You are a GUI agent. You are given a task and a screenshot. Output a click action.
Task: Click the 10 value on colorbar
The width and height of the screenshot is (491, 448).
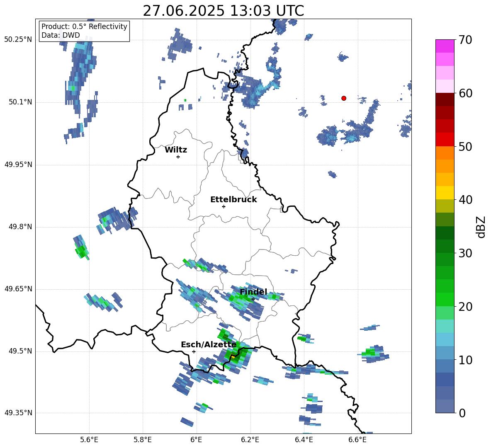pos(465,360)
